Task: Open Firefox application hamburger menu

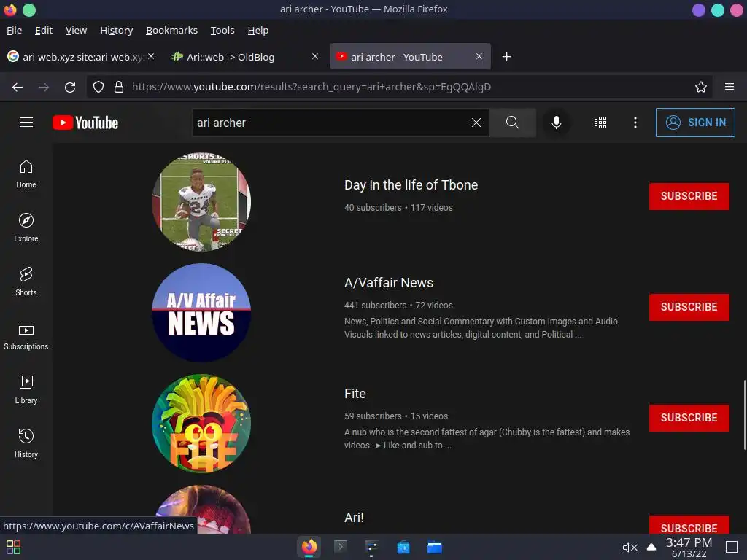Action: [x=729, y=87]
